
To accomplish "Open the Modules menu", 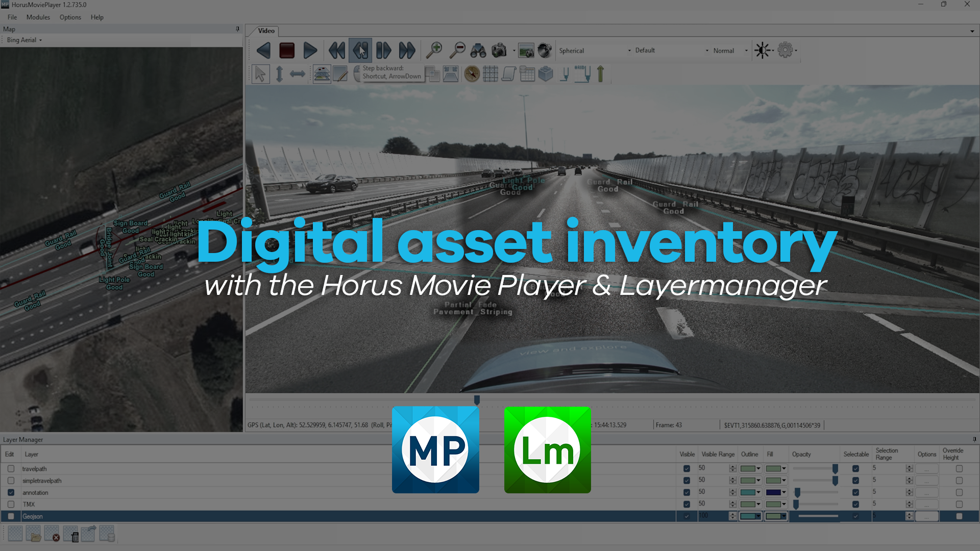I will [x=38, y=17].
